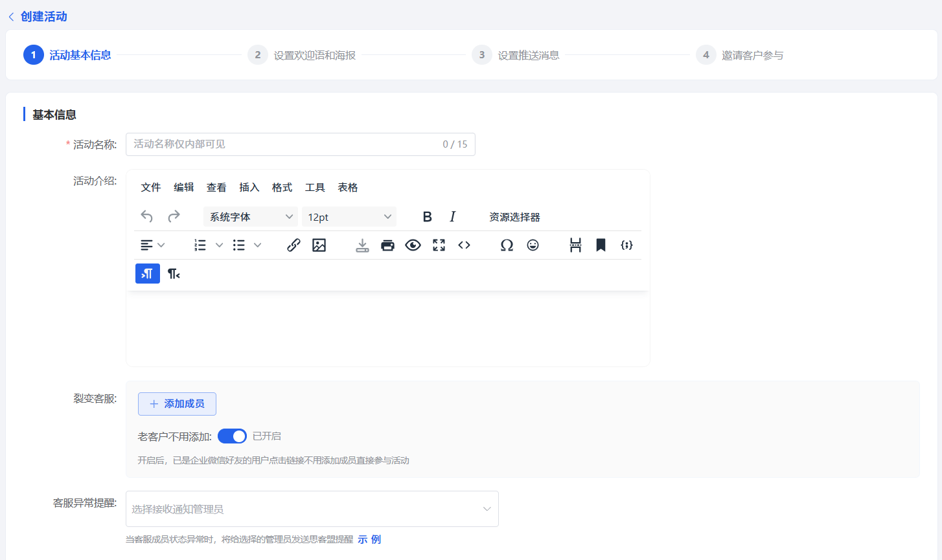Toggle the 老客户不用添加 switch
942x560 pixels.
pos(232,436)
